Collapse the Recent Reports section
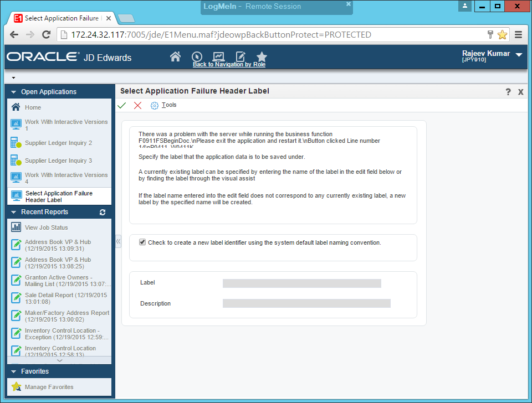Image resolution: width=532 pixels, height=403 pixels. click(12, 212)
